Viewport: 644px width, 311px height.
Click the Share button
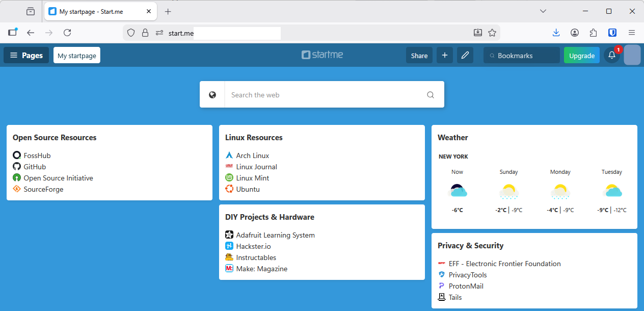[x=419, y=56]
